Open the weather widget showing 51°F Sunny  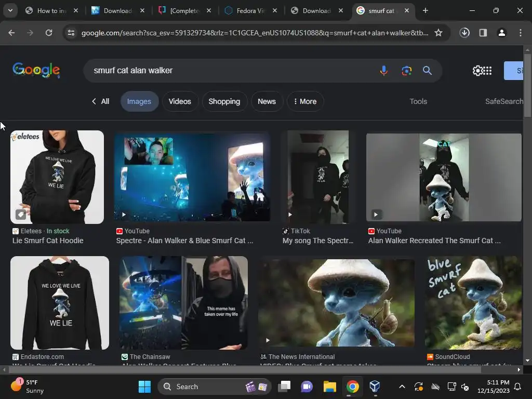tap(28, 387)
